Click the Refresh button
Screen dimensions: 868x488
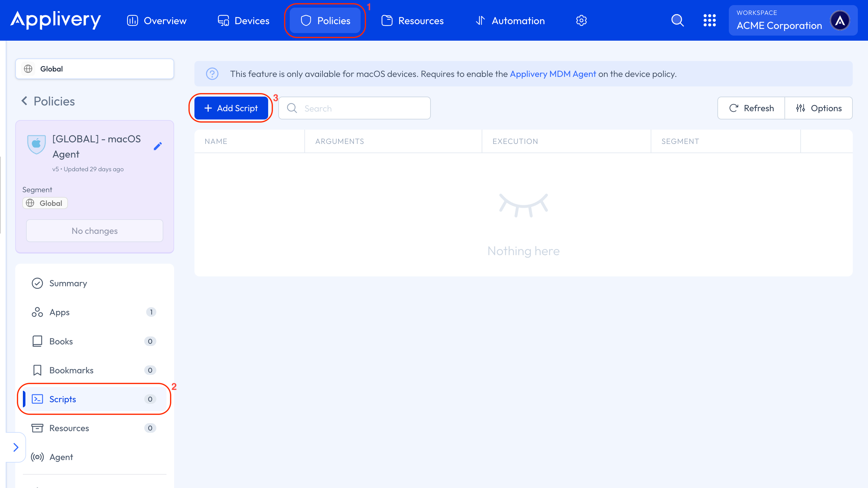(x=751, y=108)
